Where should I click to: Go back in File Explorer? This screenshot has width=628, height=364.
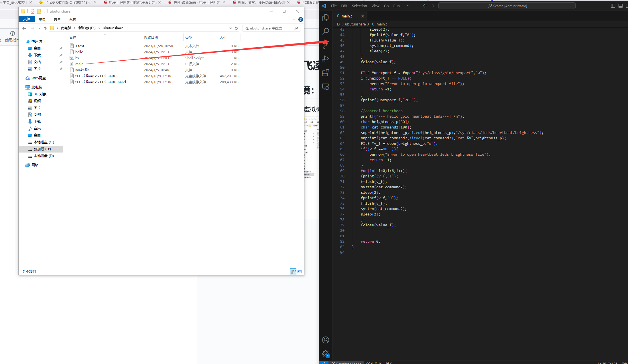(x=24, y=28)
